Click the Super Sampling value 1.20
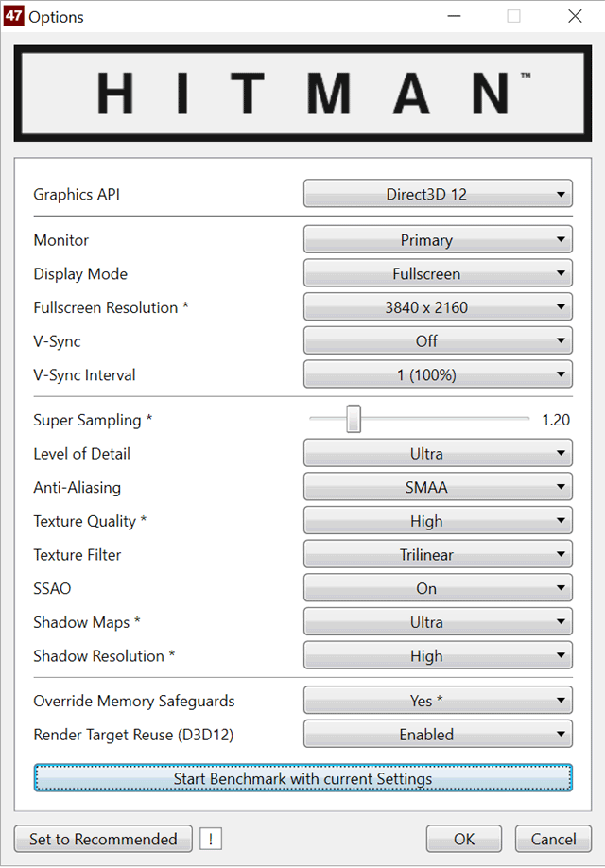The height and width of the screenshot is (868, 605). click(x=556, y=420)
